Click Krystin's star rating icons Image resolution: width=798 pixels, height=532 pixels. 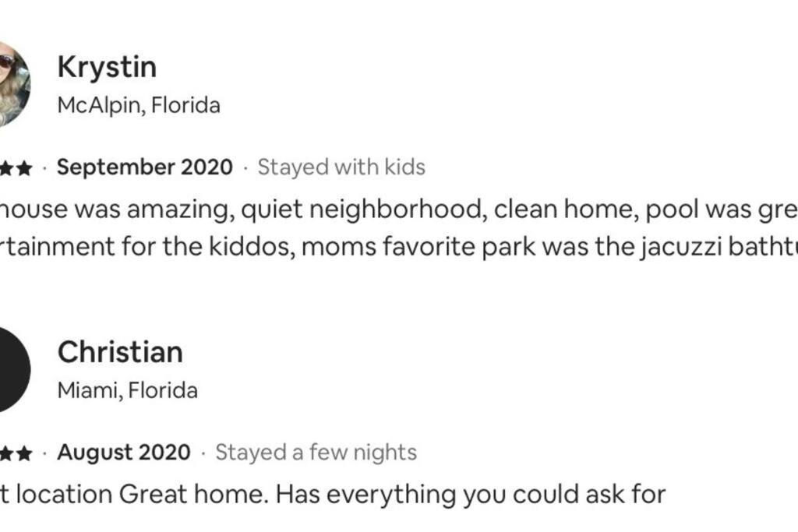pyautogui.click(x=16, y=167)
